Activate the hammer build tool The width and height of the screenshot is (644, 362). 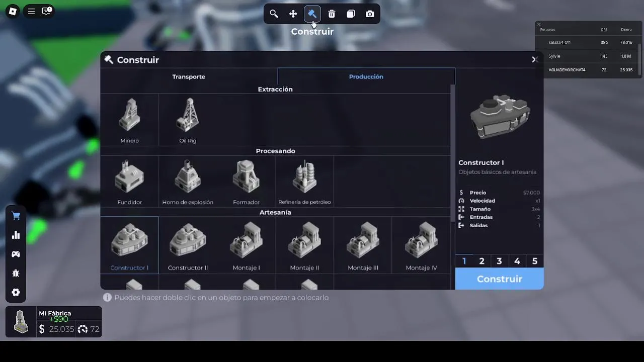coord(312,14)
